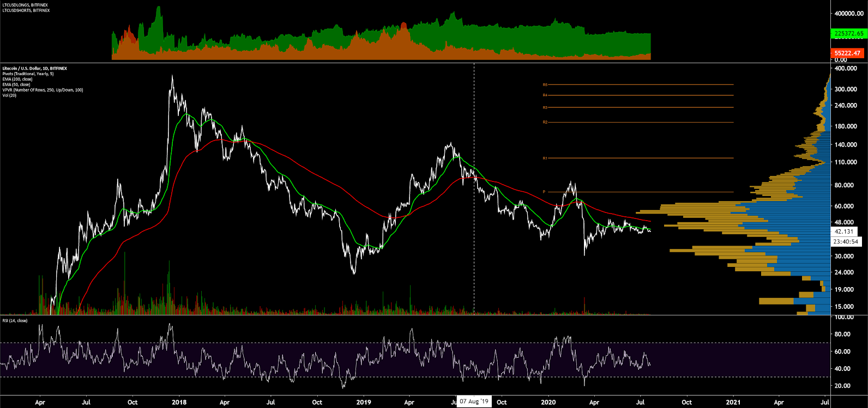Click the R5 pivot resistance line label
Image resolution: width=868 pixels, height=408 pixels.
coord(545,85)
